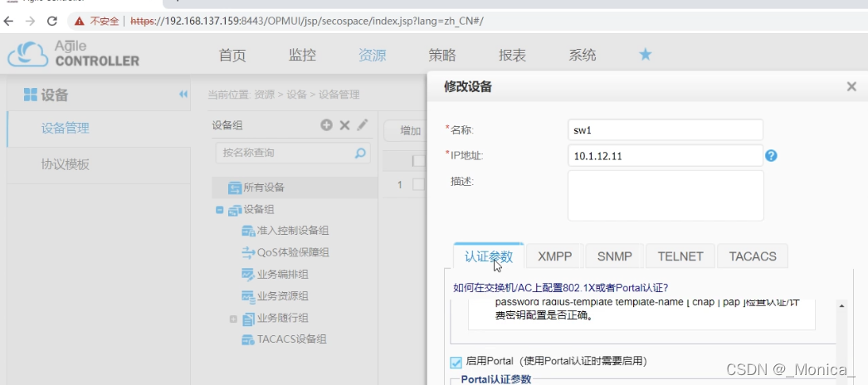Click the star favorites icon in navigation

[x=646, y=54]
